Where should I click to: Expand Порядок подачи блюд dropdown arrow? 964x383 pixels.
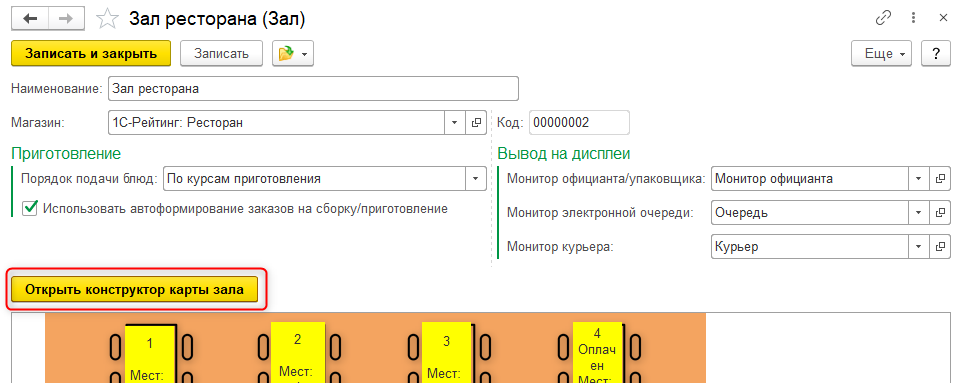point(475,179)
